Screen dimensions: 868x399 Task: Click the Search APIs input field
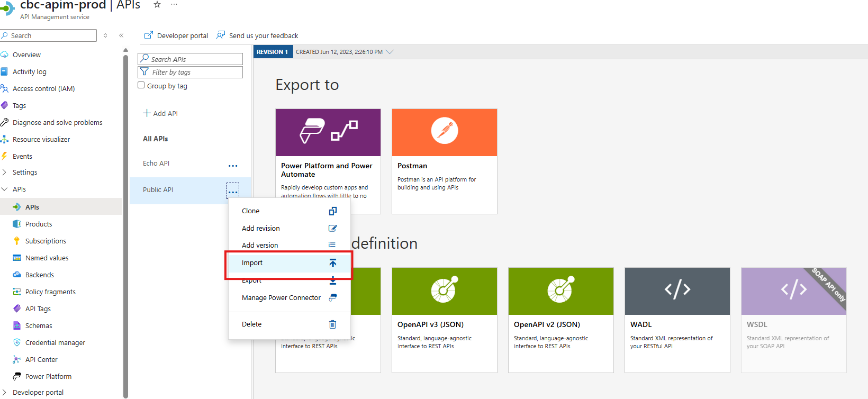pos(191,59)
